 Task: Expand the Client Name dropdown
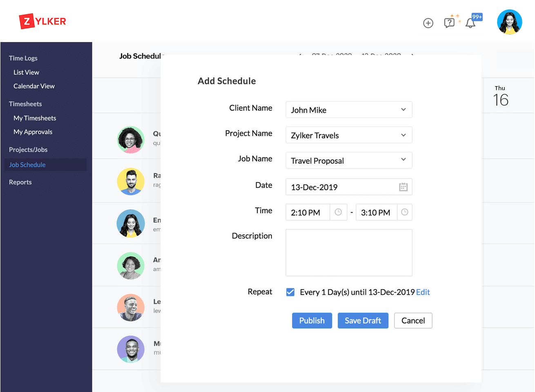point(349,109)
